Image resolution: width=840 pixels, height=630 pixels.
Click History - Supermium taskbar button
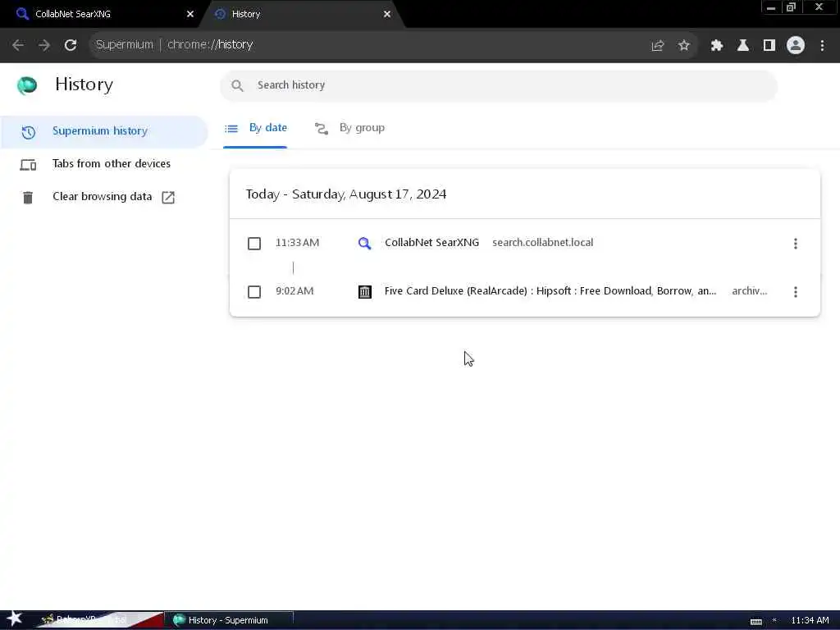[x=228, y=620]
